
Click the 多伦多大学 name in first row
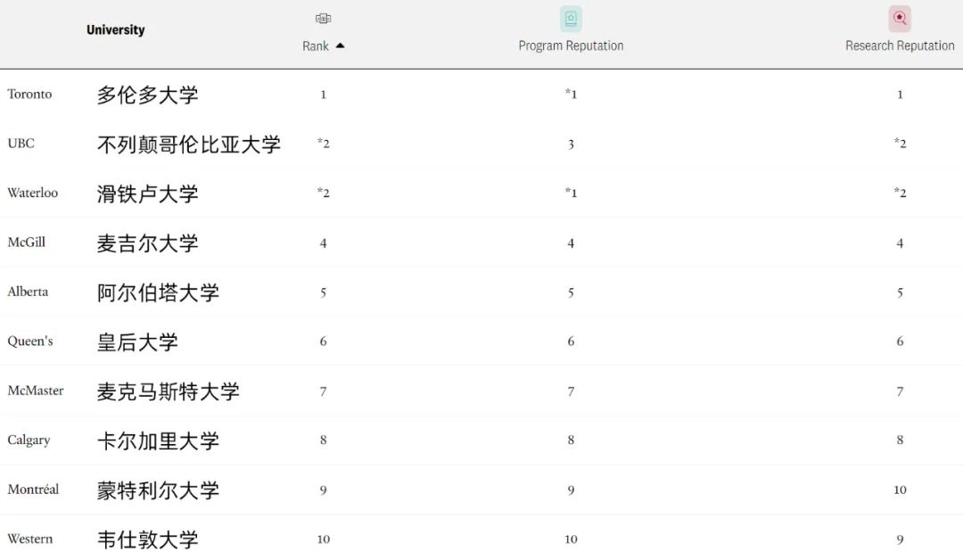point(148,95)
